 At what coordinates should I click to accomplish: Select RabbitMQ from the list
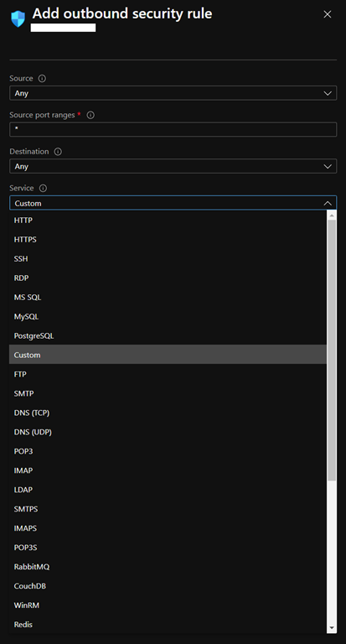click(x=168, y=567)
